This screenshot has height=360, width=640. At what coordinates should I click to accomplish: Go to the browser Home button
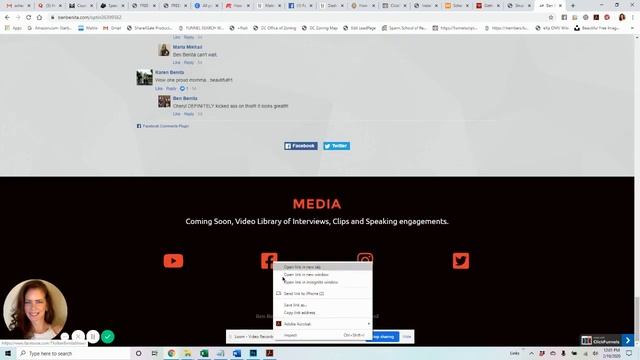(x=39, y=18)
